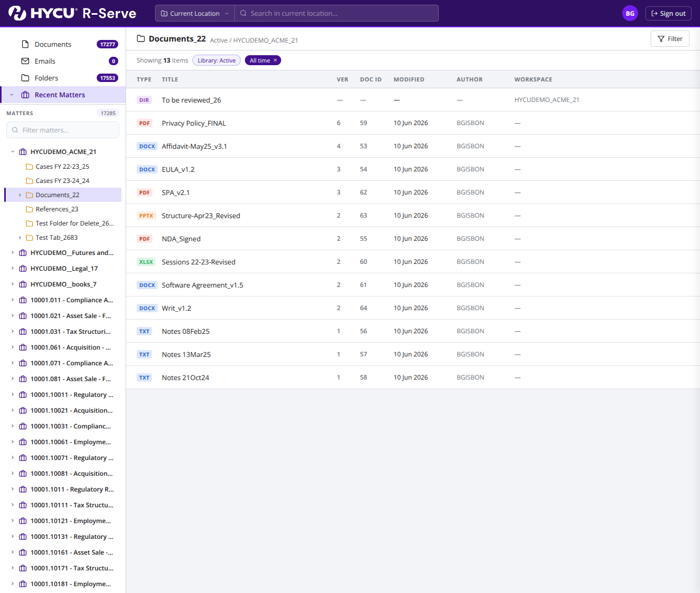Open the Notes 13Mar25 document
This screenshot has width=700, height=593.
click(186, 354)
